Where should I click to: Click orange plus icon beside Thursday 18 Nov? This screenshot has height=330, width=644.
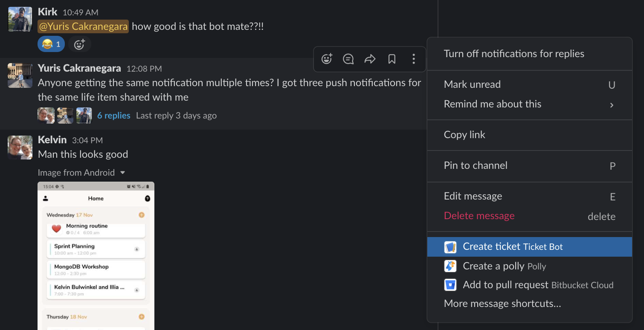[x=142, y=317]
